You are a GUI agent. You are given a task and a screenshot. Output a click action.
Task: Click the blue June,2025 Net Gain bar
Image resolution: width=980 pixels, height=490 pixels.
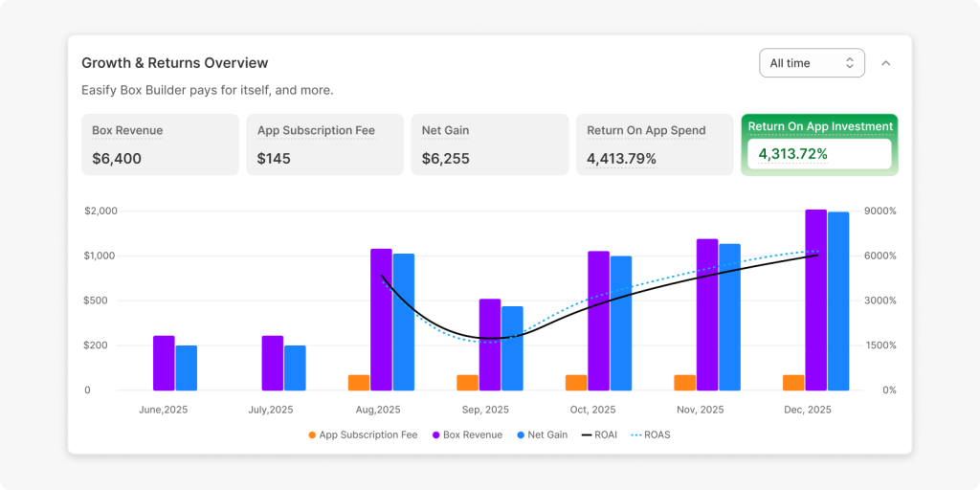187,367
